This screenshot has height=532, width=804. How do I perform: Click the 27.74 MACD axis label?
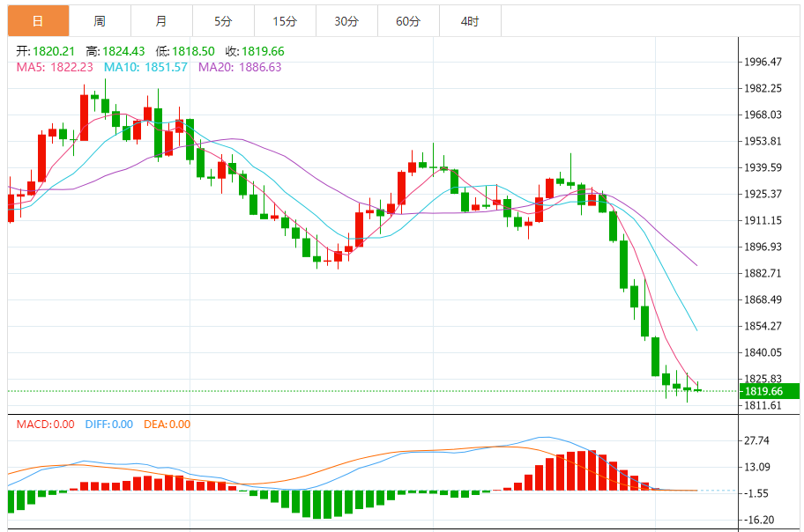[756, 440]
